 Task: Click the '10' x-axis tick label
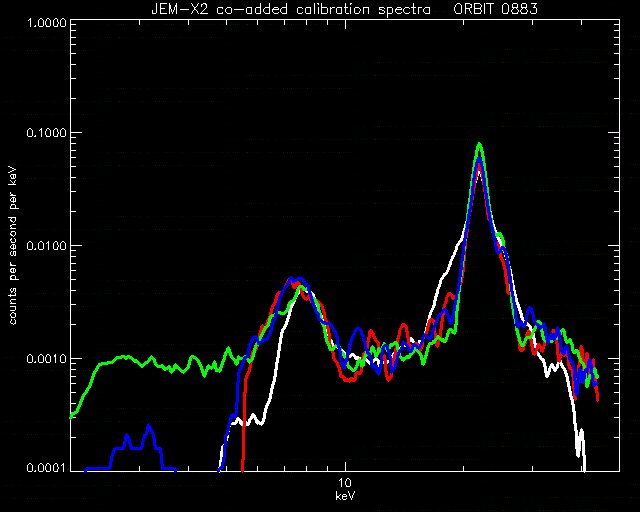(x=345, y=483)
